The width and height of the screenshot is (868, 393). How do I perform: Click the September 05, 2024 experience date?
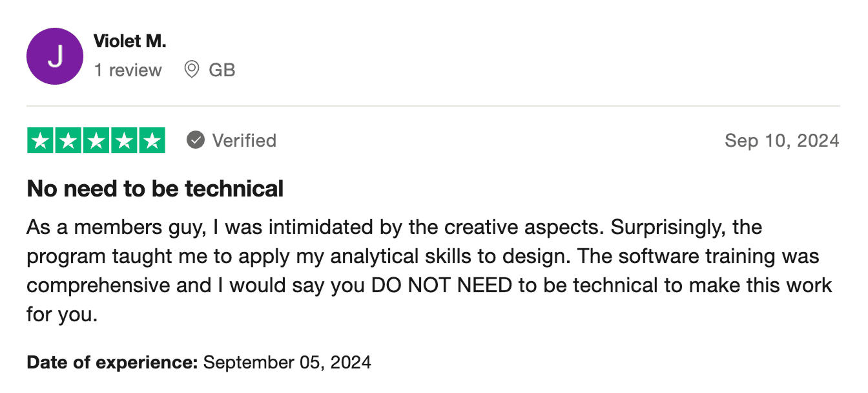(x=287, y=362)
